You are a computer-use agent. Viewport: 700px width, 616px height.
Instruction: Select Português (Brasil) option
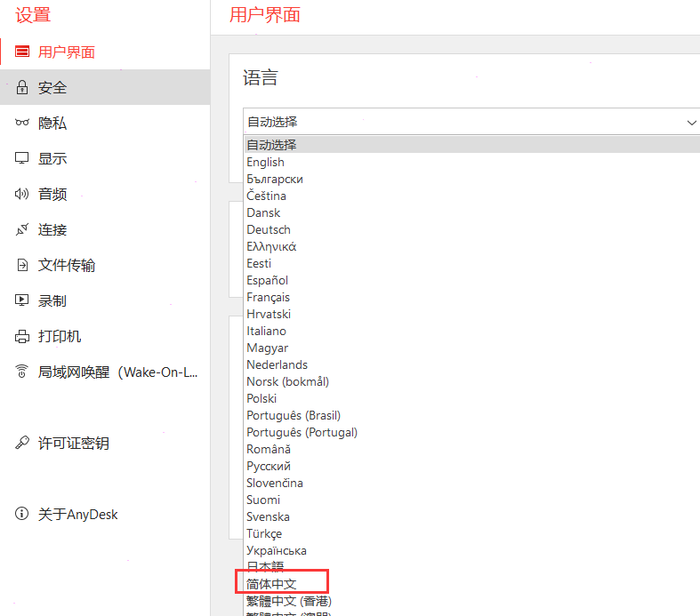click(x=472, y=415)
